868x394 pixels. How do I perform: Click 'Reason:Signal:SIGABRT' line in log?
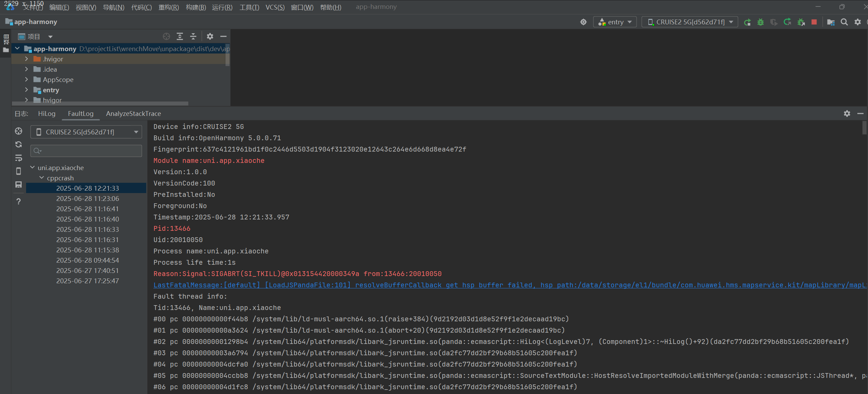(x=298, y=274)
